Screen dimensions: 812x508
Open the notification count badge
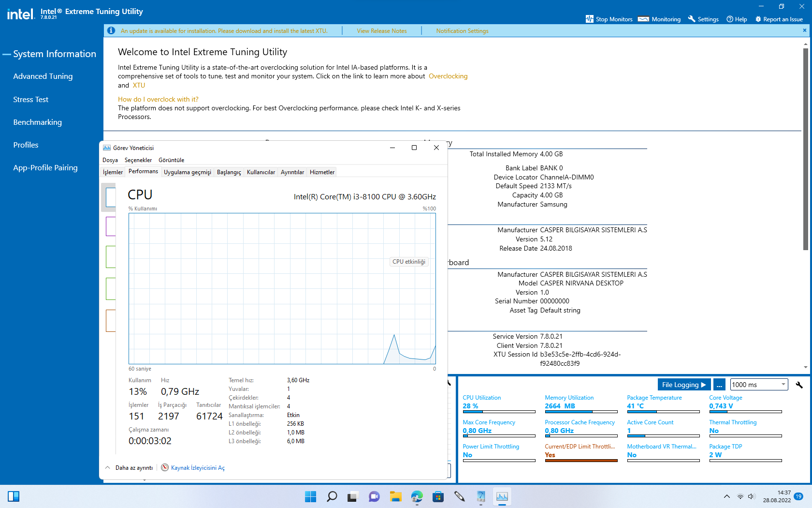click(x=798, y=496)
